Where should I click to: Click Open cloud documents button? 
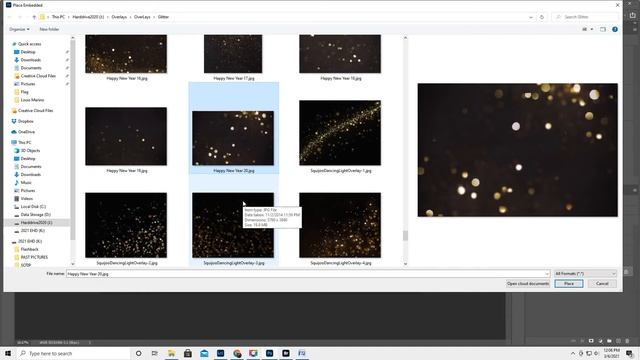pyautogui.click(x=528, y=284)
